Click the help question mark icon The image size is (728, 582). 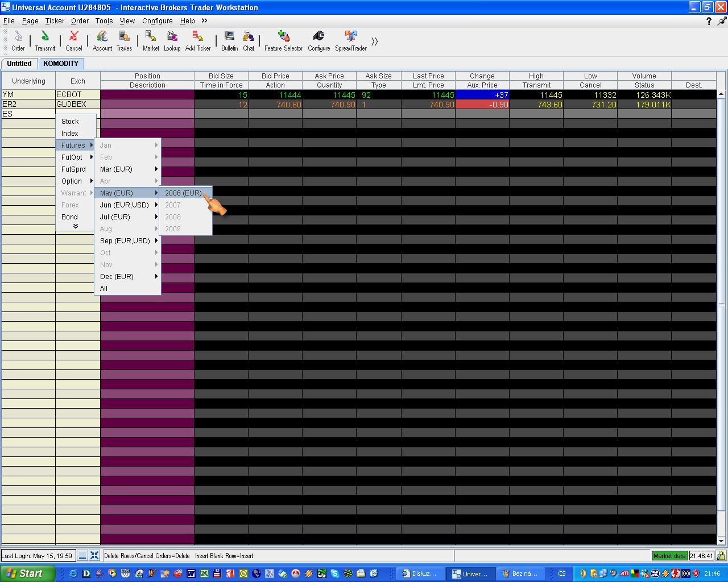709,21
